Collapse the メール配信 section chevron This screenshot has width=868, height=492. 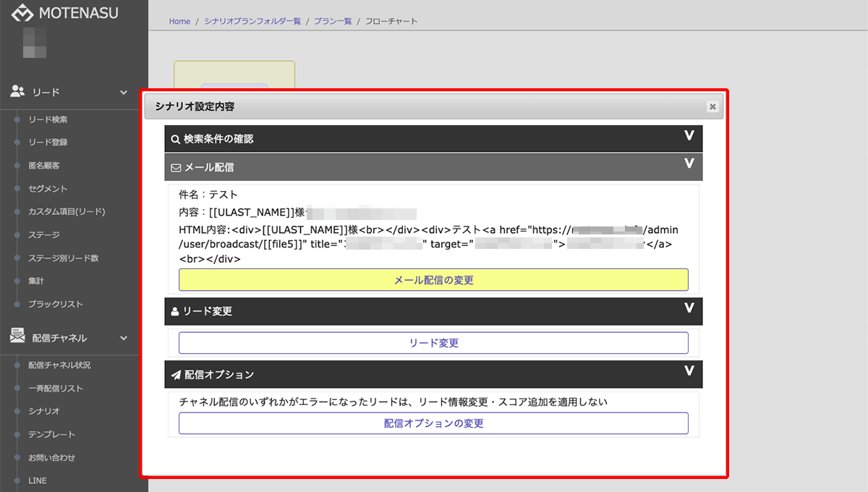[x=689, y=164]
